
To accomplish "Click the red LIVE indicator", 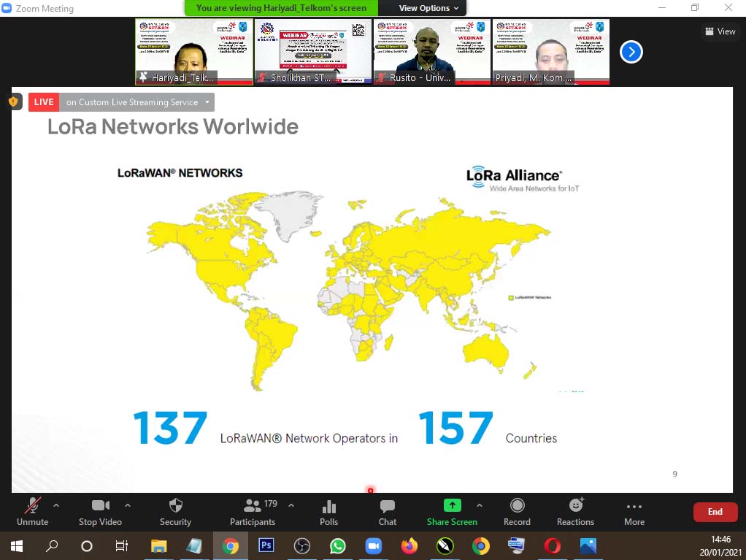I will click(44, 101).
